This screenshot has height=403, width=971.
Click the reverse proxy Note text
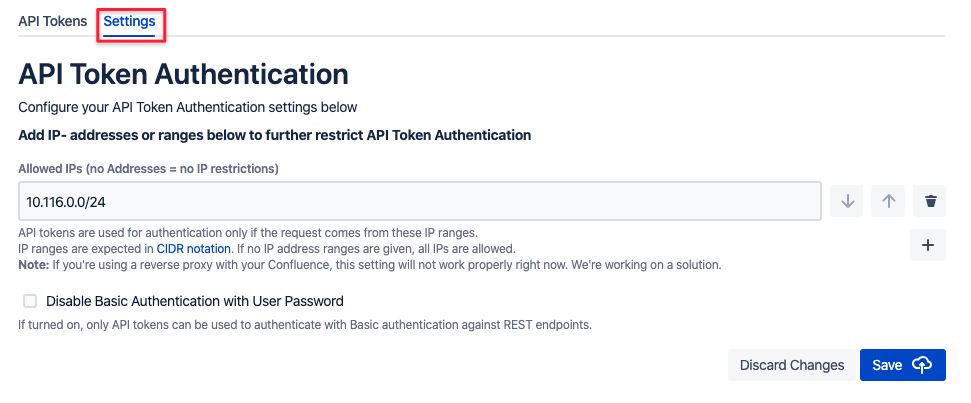coord(370,265)
